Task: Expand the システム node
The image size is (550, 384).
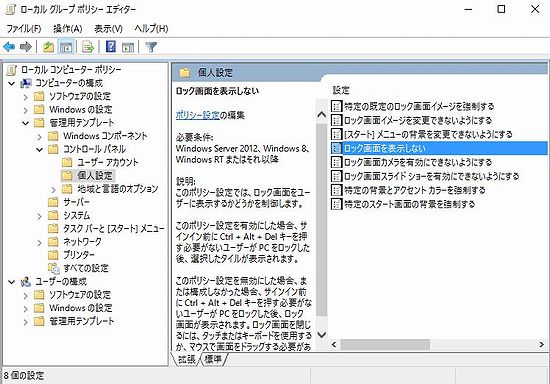Action: pos(39,216)
